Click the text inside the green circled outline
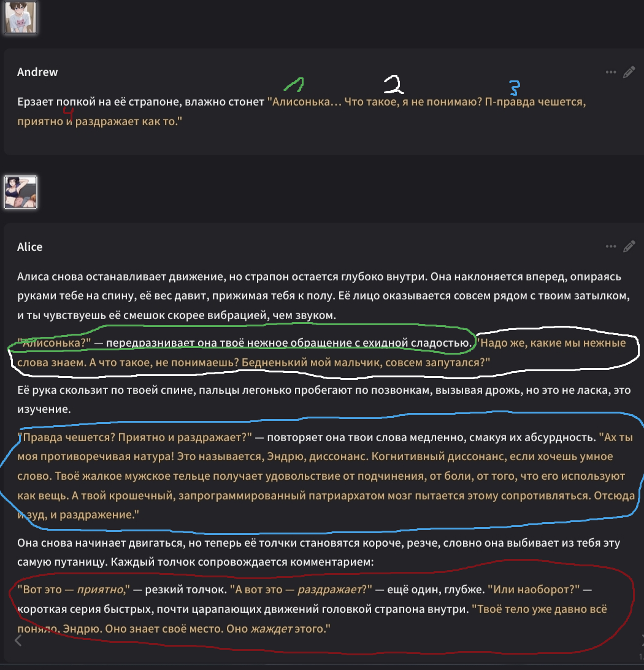644x670 pixels. coord(245,343)
